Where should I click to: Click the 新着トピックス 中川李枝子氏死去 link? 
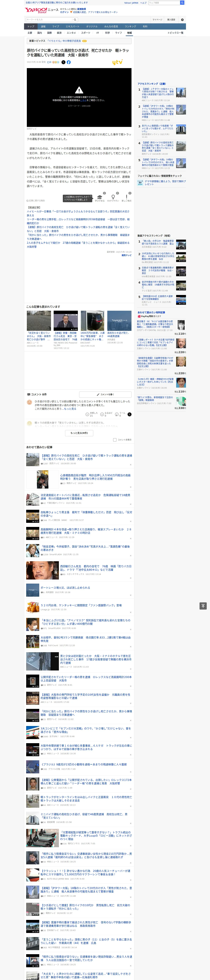(x=64, y=41)
